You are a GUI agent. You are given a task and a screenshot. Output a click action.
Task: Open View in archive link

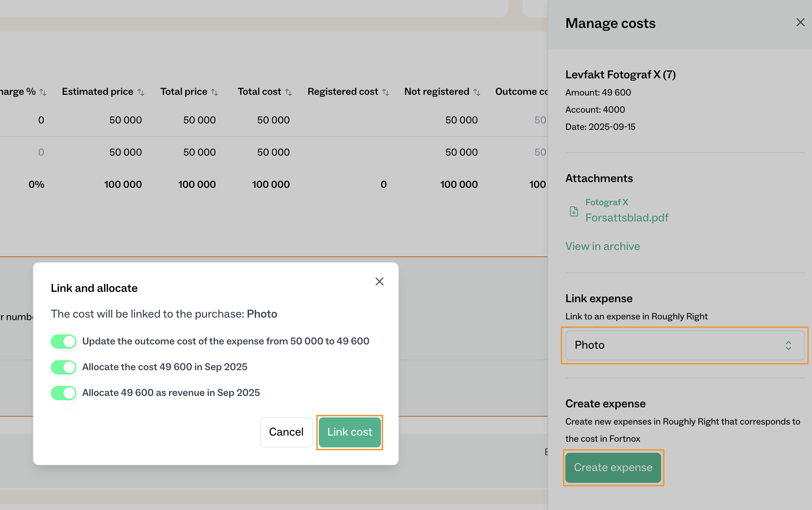tap(602, 246)
